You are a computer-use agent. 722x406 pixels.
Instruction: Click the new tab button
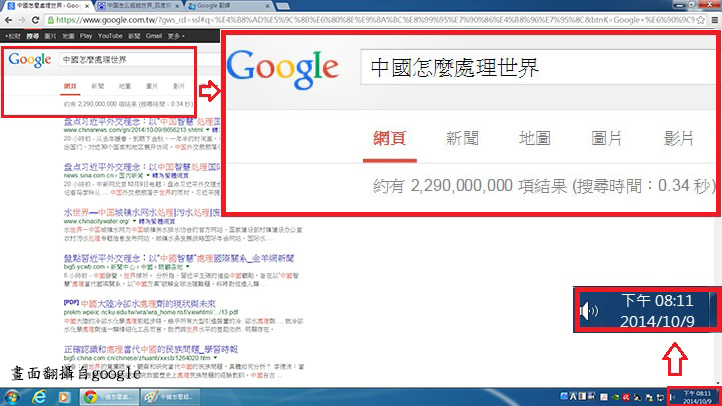[283, 6]
